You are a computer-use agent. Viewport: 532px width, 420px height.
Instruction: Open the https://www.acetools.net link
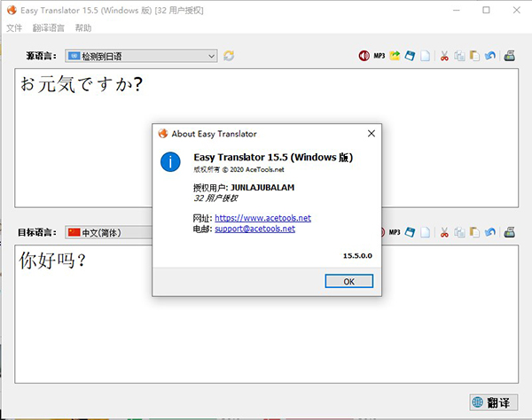point(262,218)
